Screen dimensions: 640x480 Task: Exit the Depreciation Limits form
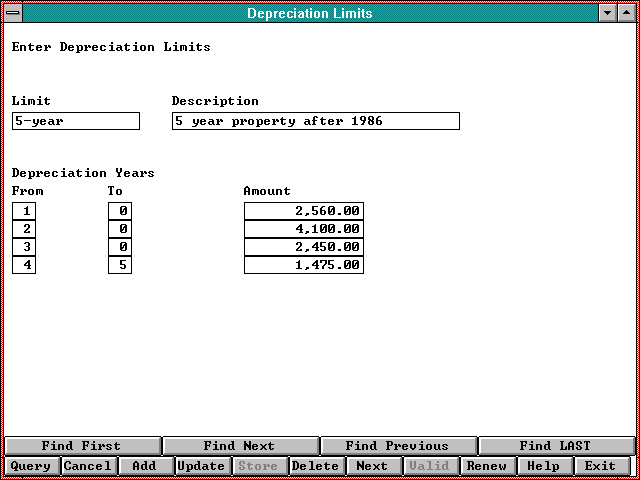pyautogui.click(x=600, y=466)
